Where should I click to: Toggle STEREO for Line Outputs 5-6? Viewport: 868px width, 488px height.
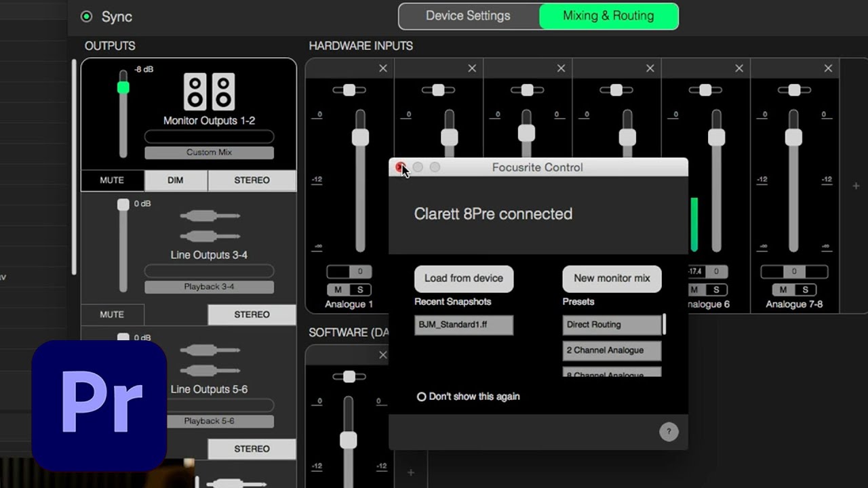pyautogui.click(x=252, y=449)
